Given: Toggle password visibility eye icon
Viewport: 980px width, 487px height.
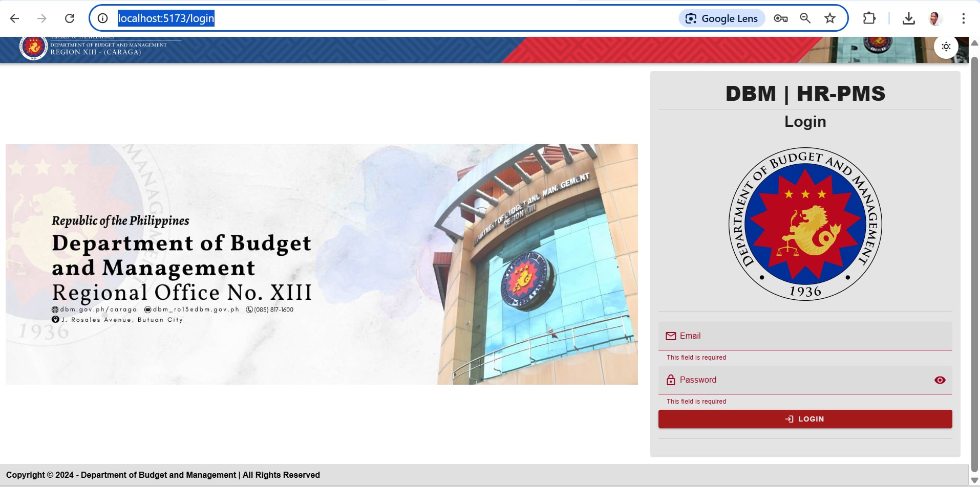Looking at the screenshot, I should coord(940,380).
